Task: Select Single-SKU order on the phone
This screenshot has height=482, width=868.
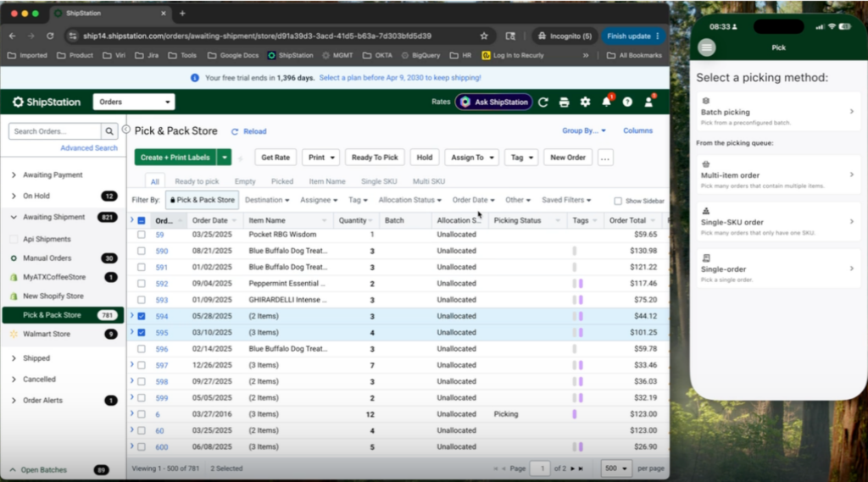Action: point(778,221)
